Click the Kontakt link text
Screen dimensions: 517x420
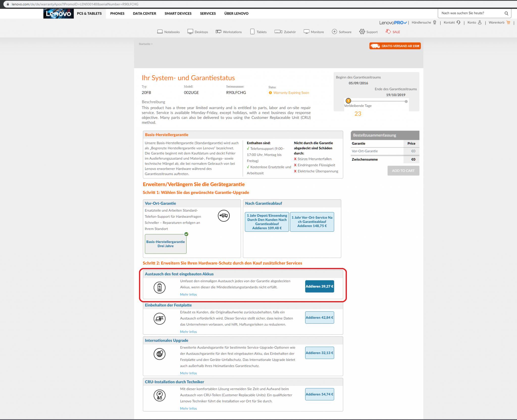(449, 22)
